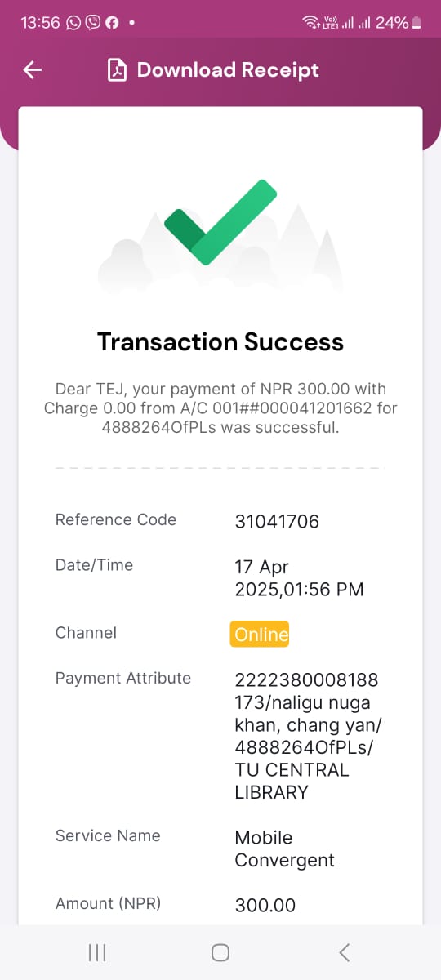
Task: Open Android recent apps button
Action: click(97, 952)
